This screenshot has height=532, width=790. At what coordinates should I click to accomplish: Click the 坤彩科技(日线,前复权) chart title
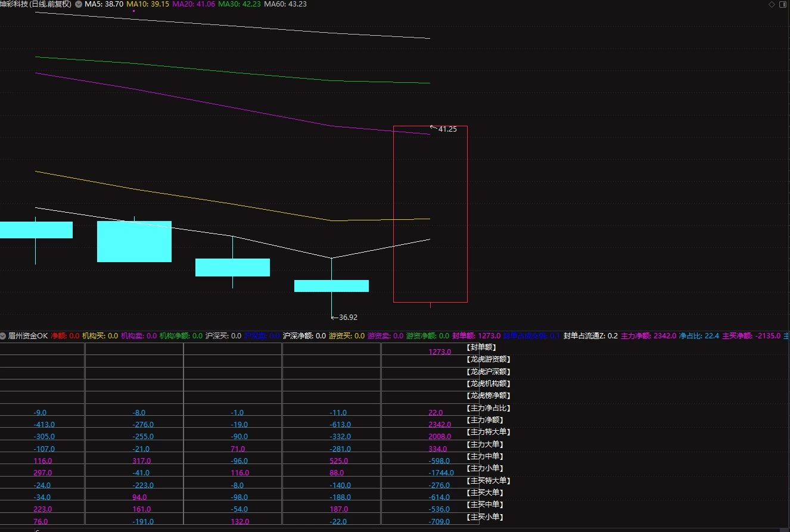point(36,4)
